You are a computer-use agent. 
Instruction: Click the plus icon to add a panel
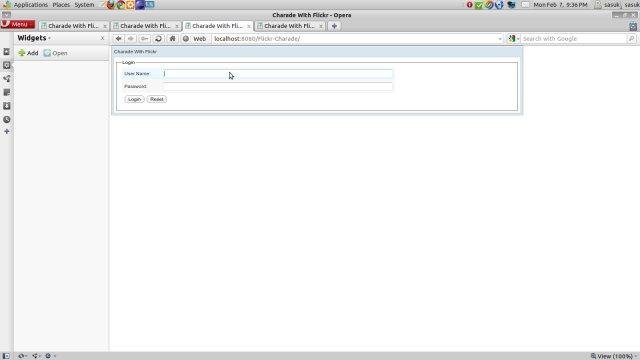(x=7, y=131)
